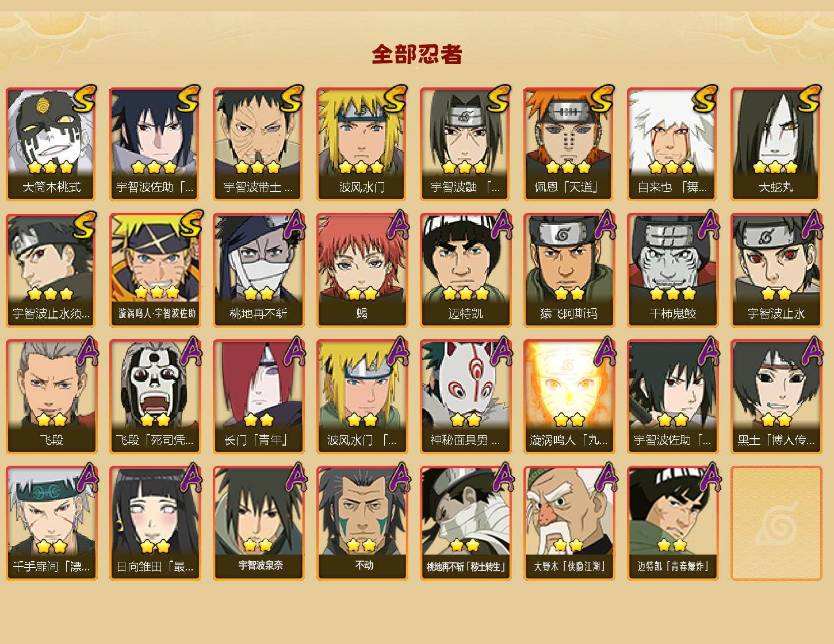
Task: Open the 长门「青年」 card
Action: [x=258, y=397]
